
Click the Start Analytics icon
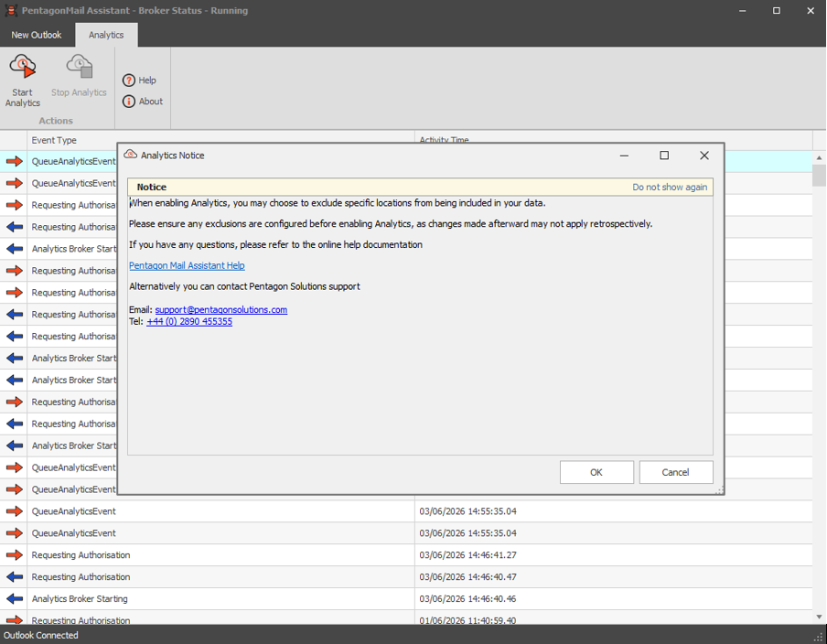[23, 67]
